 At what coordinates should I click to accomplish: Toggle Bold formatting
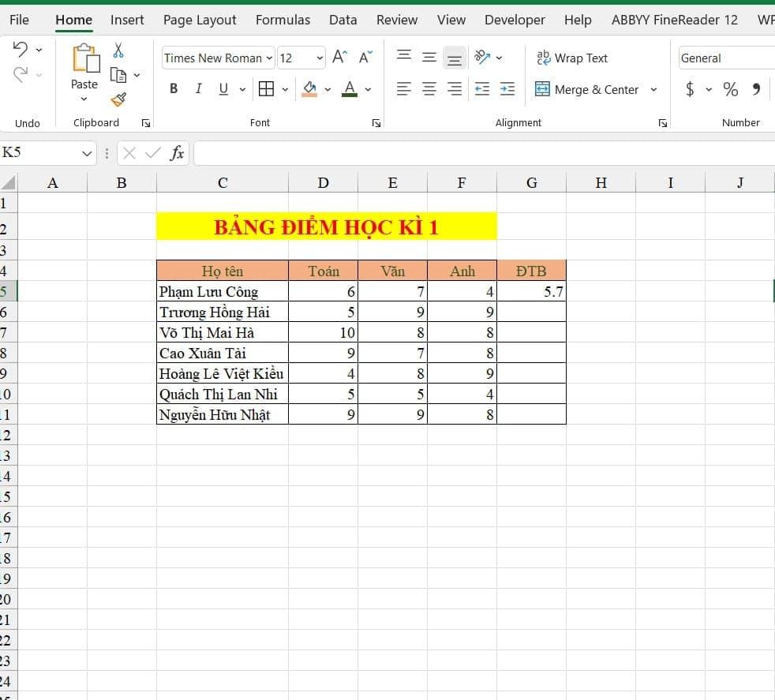point(174,89)
